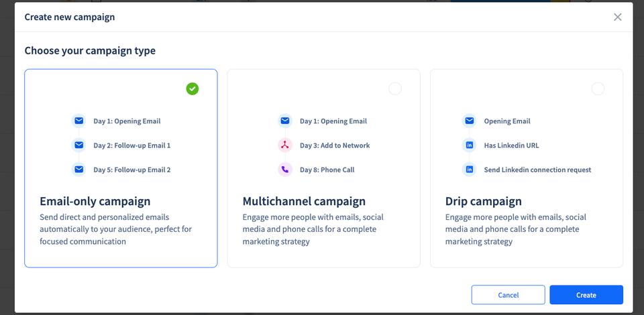The height and width of the screenshot is (315, 644).
Task: Click the Email-only description starting Send direct and personalized
Action: click(115, 229)
